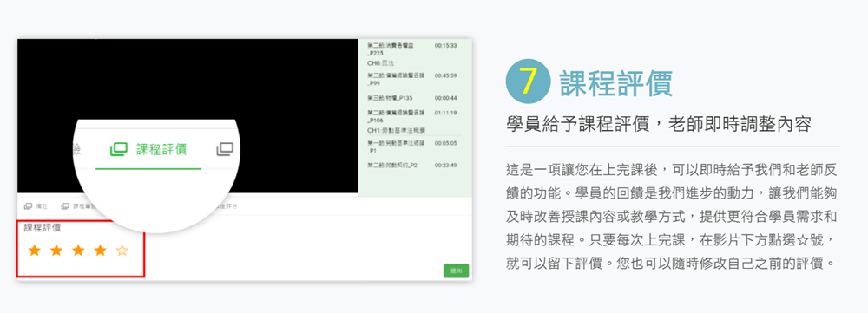Select chapter heading CH6:民法
The width and height of the screenshot is (868, 313).
pyautogui.click(x=381, y=63)
